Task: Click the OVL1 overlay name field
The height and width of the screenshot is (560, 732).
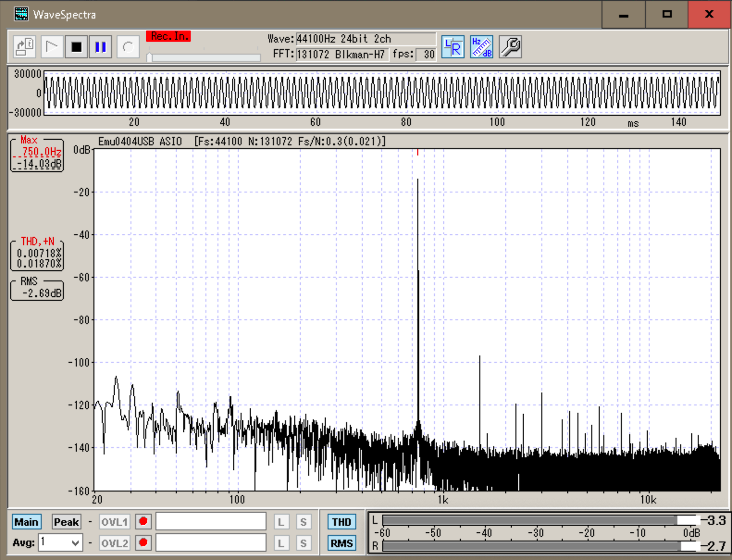Action: coord(211,522)
